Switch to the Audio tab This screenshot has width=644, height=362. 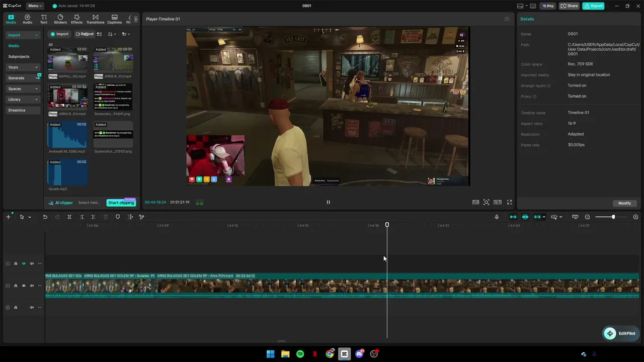tap(27, 19)
